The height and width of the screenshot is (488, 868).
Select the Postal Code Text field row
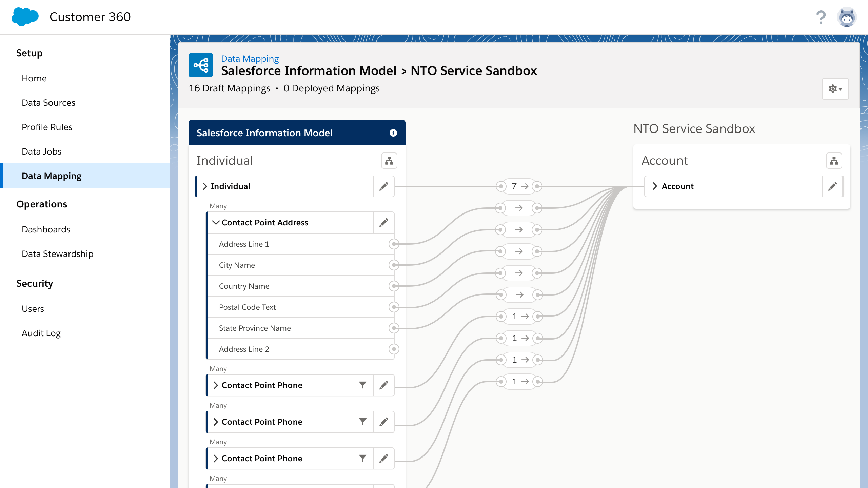(x=301, y=307)
